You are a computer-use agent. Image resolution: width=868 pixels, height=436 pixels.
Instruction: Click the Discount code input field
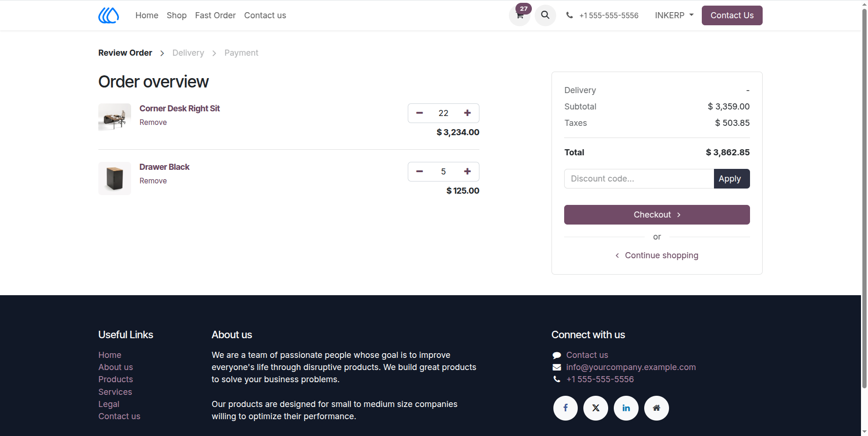coord(639,179)
